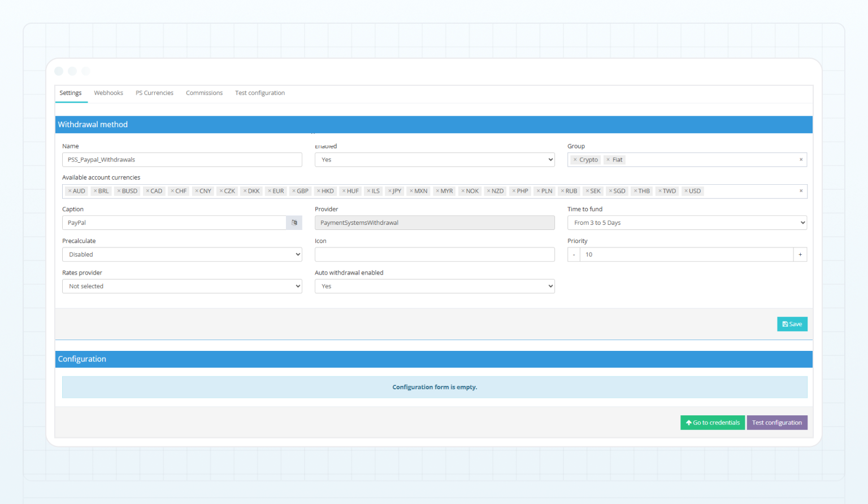The height and width of the screenshot is (504, 868).
Task: Remove the MYR currency tag
Action: 437,191
